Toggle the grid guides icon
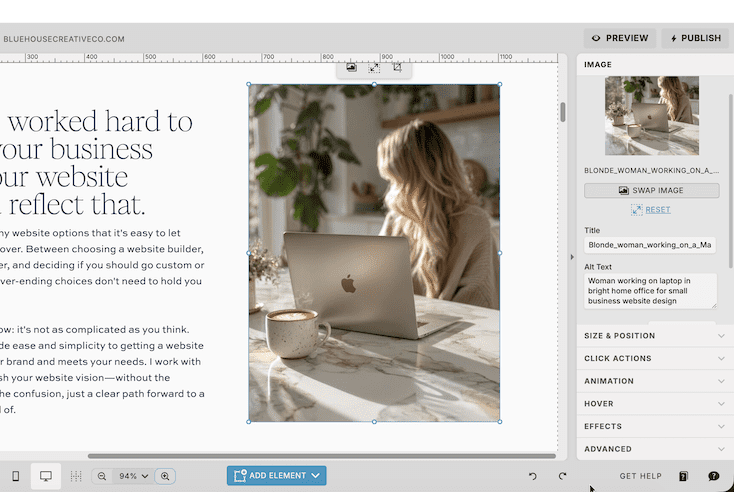Screen dimensions: 734x492 76,476
